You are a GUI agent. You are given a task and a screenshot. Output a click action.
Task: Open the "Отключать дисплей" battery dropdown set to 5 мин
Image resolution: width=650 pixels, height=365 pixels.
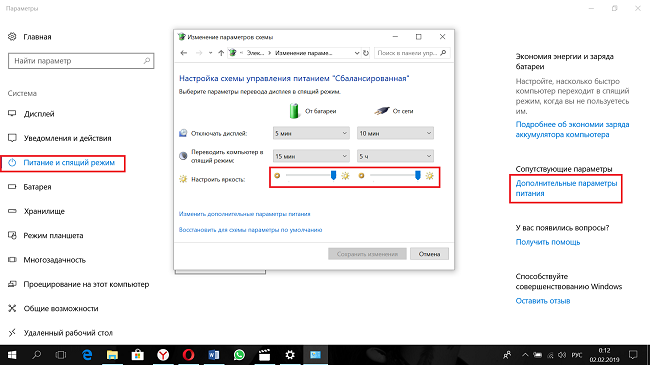pyautogui.click(x=311, y=133)
